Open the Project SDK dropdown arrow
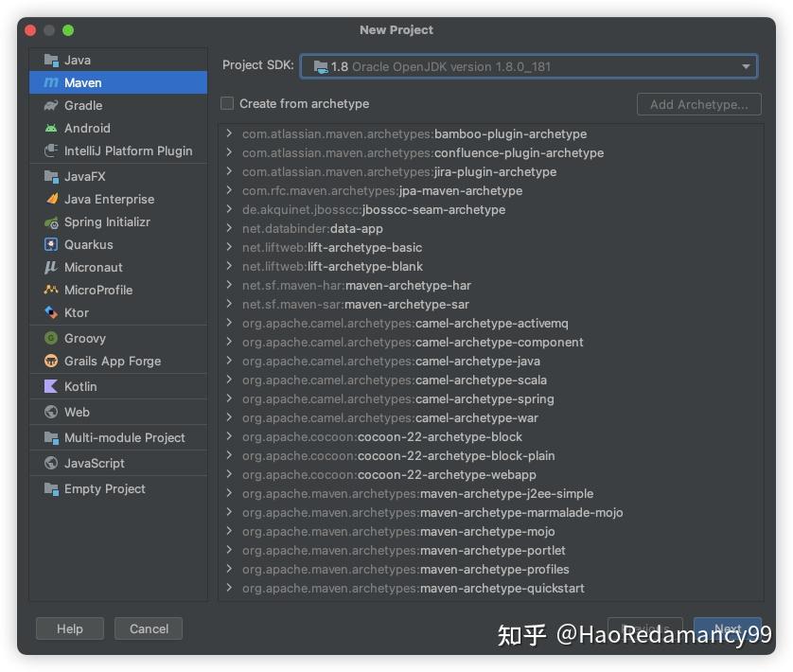793x672 pixels. click(x=746, y=67)
